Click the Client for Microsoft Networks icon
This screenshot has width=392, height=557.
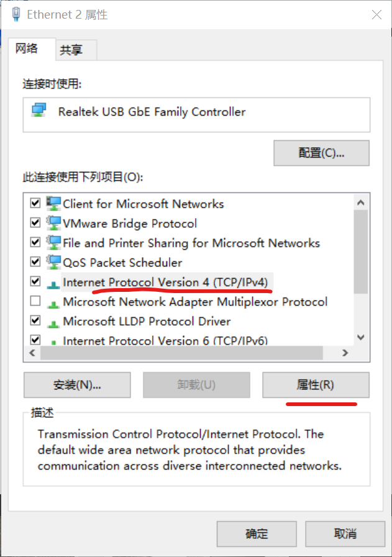(53, 204)
